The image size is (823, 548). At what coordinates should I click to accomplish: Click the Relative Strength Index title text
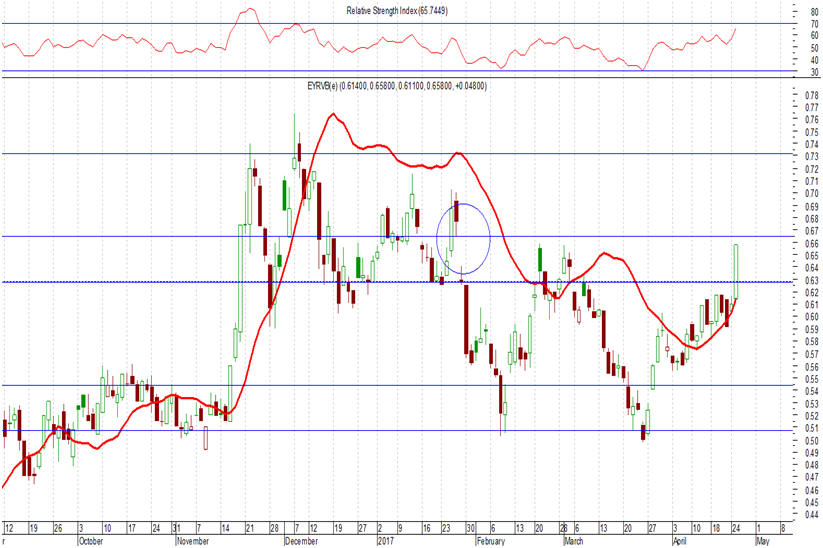[x=397, y=10]
